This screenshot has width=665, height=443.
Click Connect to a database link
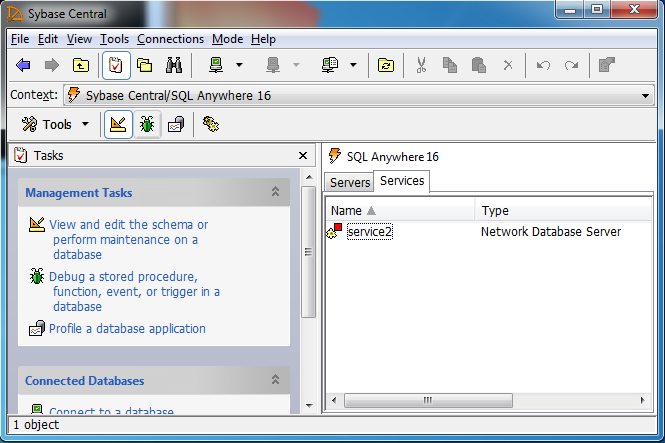point(111,410)
